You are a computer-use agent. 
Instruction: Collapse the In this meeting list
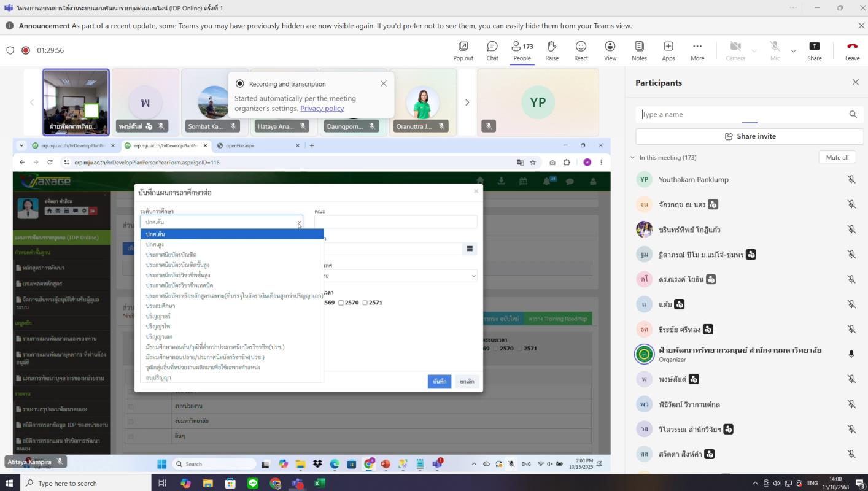tap(632, 158)
